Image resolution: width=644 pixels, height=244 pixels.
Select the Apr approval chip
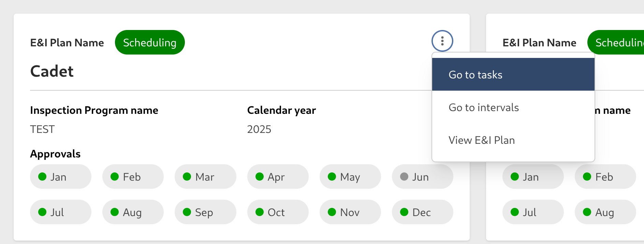pyautogui.click(x=278, y=177)
